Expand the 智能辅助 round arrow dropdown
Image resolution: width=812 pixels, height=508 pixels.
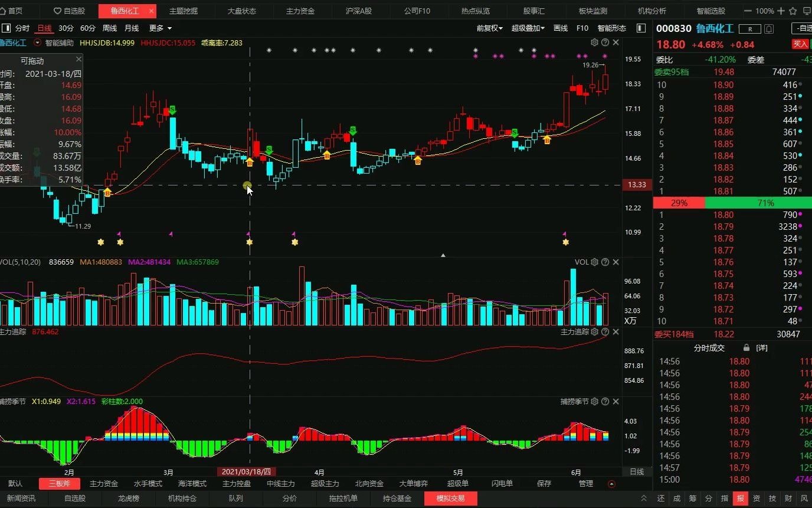coord(38,43)
